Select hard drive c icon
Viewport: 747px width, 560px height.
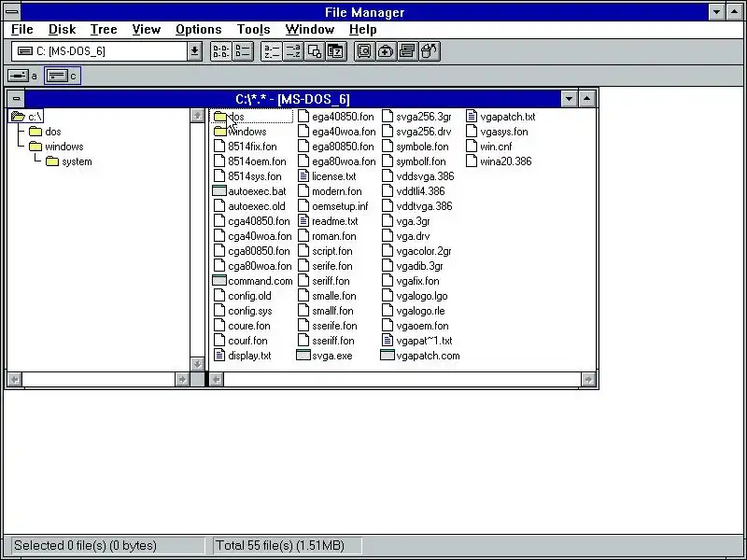(x=57, y=76)
